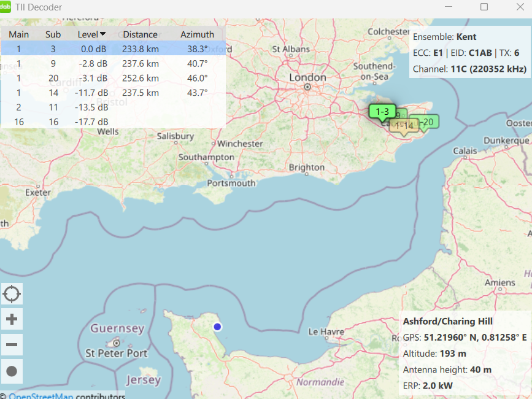Select table row with level -11.7 dB

click(x=114, y=93)
